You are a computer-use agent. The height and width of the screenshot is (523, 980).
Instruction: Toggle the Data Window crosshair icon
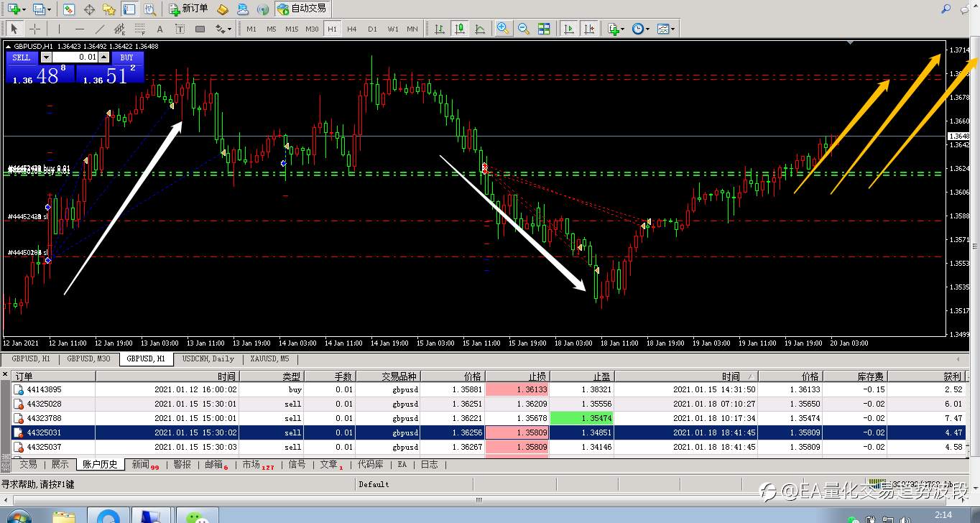[89, 9]
